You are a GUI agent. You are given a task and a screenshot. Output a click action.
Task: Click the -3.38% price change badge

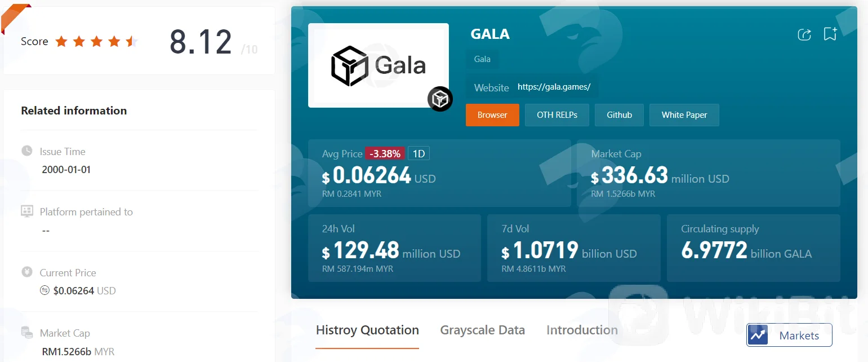(x=385, y=153)
